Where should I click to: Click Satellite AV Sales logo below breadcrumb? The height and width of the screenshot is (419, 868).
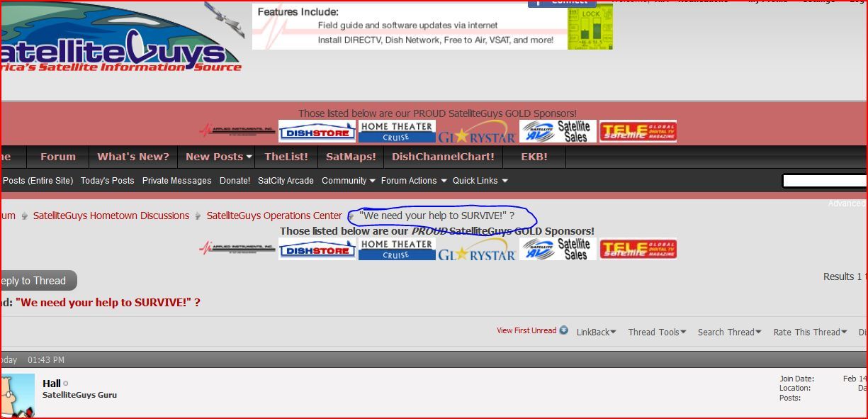(558, 249)
